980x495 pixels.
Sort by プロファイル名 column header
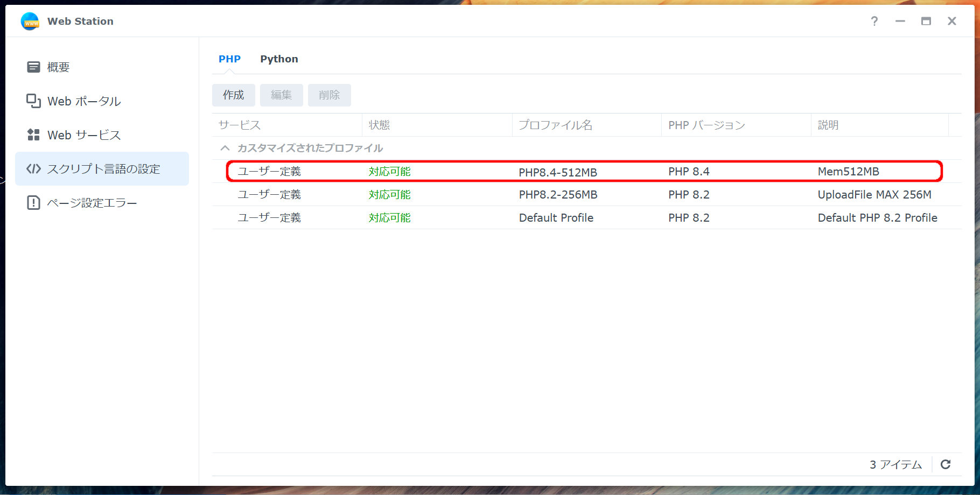[555, 125]
